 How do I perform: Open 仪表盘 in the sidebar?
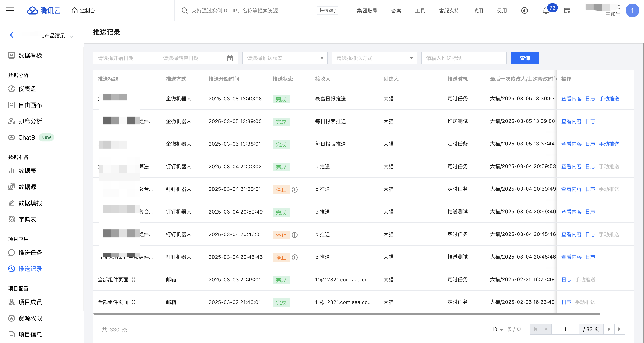27,89
